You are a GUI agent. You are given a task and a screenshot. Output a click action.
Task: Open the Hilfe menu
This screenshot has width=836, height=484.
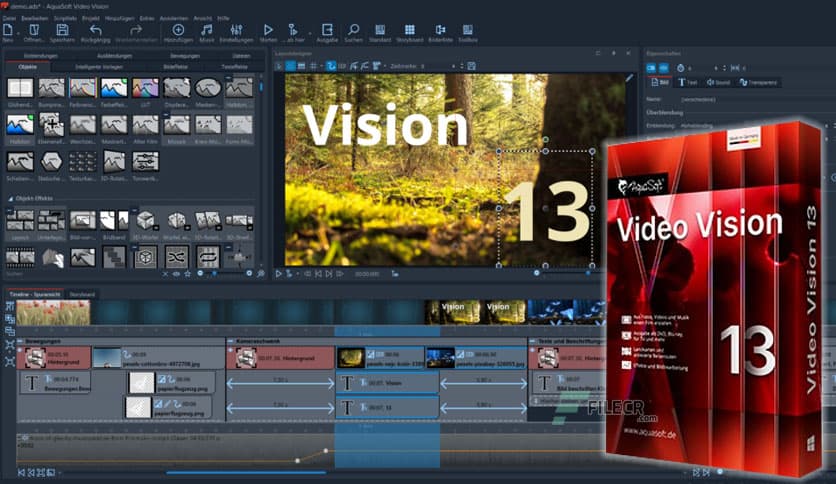point(223,18)
